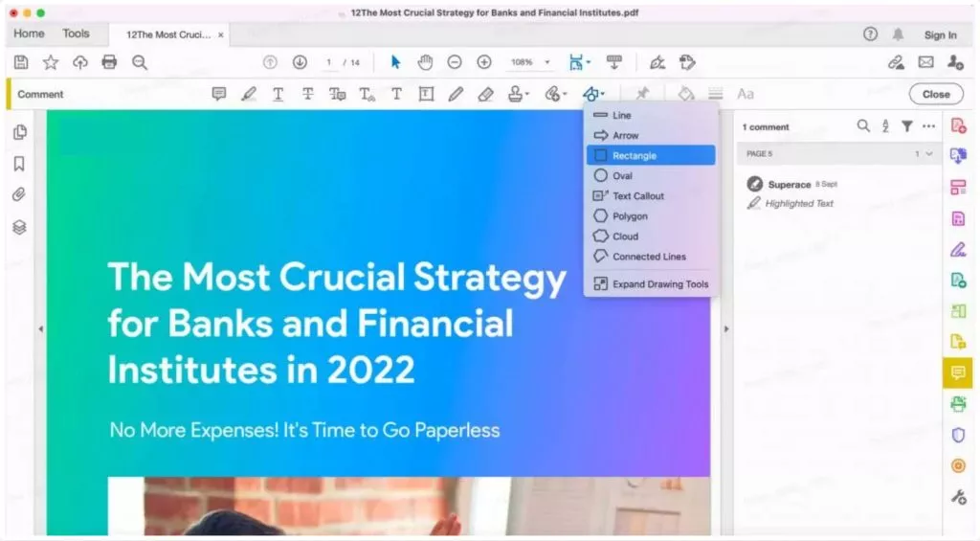Viewport: 980px width, 541px height.
Task: Print the document with printer icon
Action: pos(109,62)
